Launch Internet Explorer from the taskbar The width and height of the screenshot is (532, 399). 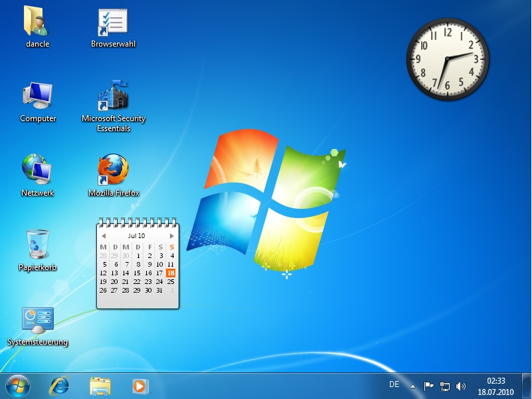(60, 385)
